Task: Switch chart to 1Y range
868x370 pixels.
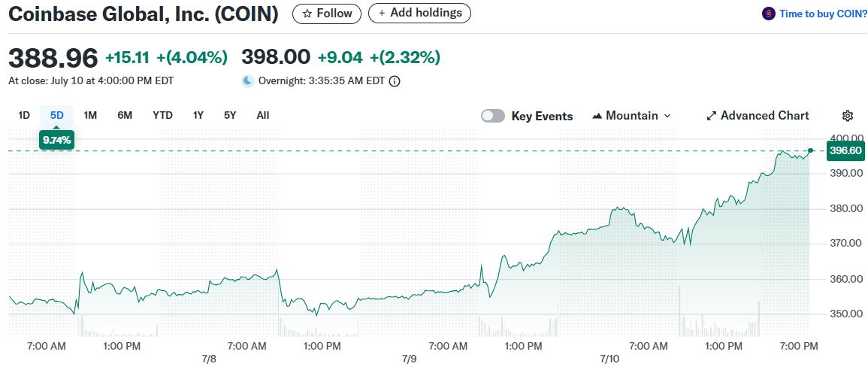Action: (198, 115)
